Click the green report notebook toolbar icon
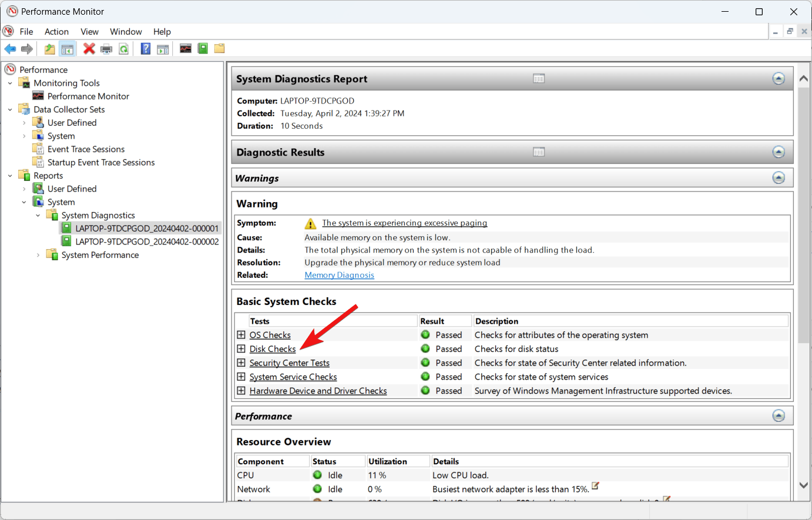This screenshot has width=812, height=520. [203, 49]
